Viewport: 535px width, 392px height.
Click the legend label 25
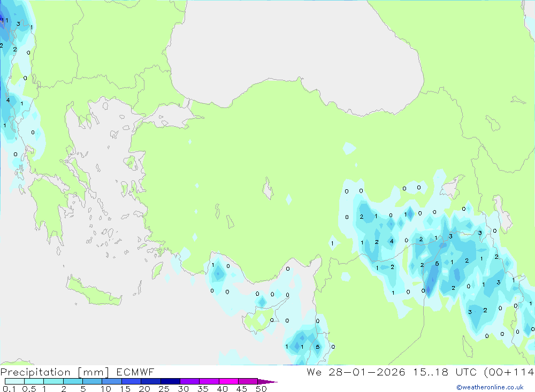point(164,389)
